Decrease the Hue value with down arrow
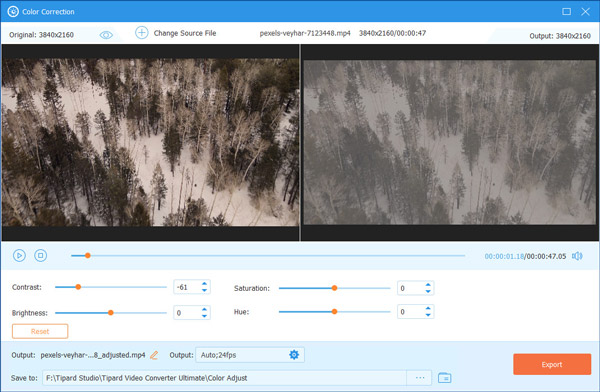600x392 pixels. click(x=428, y=315)
